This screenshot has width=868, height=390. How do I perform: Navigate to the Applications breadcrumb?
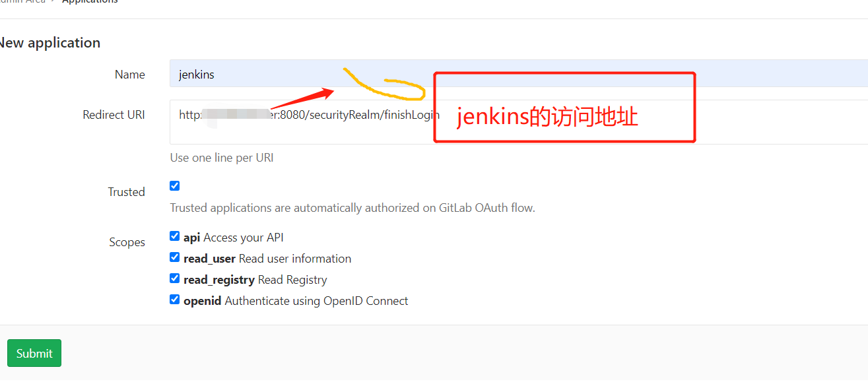tap(90, 2)
